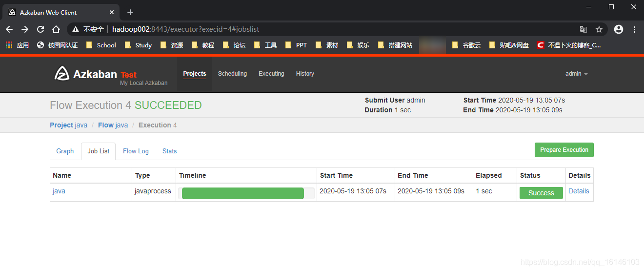Open the java job name link
The image size is (644, 271).
59,191
